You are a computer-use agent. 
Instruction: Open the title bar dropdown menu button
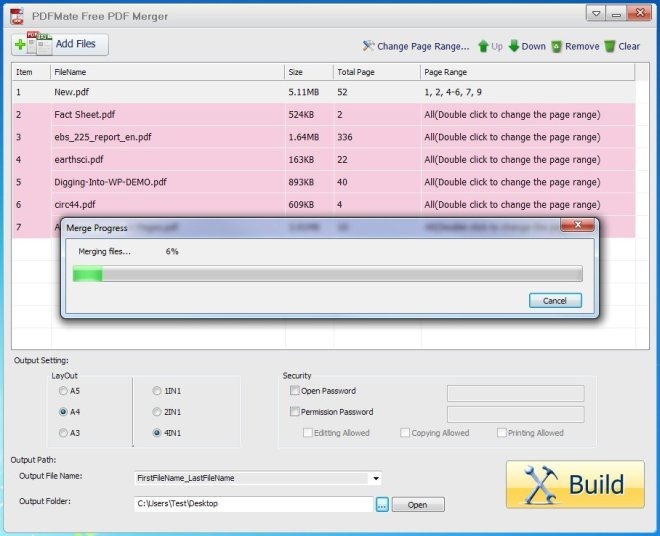(x=596, y=13)
